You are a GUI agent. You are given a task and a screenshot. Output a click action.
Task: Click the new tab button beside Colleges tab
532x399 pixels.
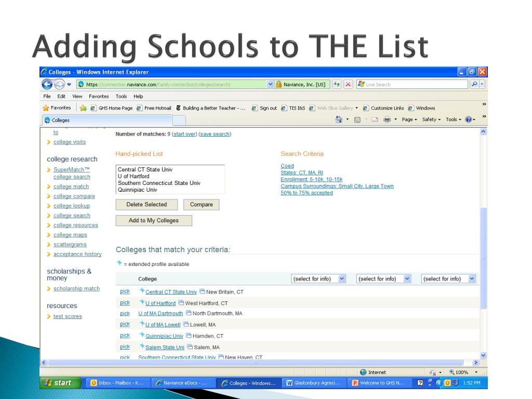click(179, 120)
